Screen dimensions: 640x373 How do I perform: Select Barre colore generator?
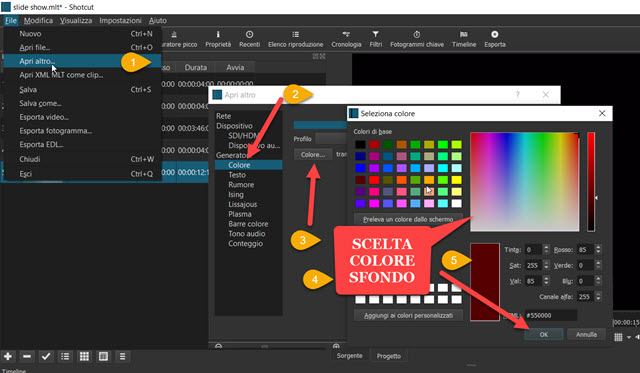(x=249, y=224)
